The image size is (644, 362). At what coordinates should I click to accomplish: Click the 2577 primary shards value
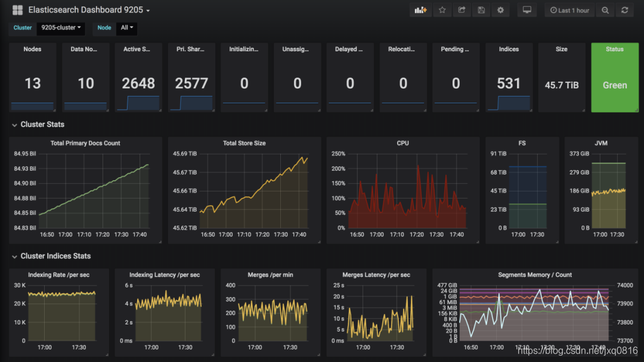pyautogui.click(x=191, y=83)
